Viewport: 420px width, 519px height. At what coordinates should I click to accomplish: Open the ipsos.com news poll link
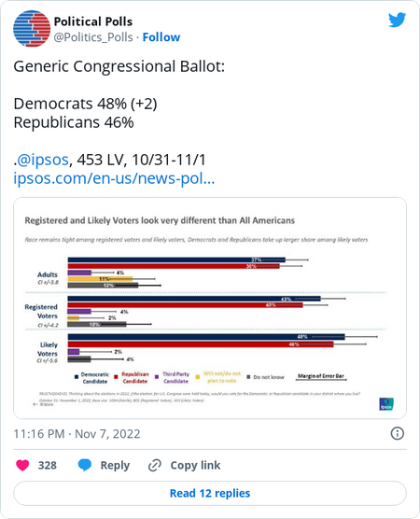(114, 178)
